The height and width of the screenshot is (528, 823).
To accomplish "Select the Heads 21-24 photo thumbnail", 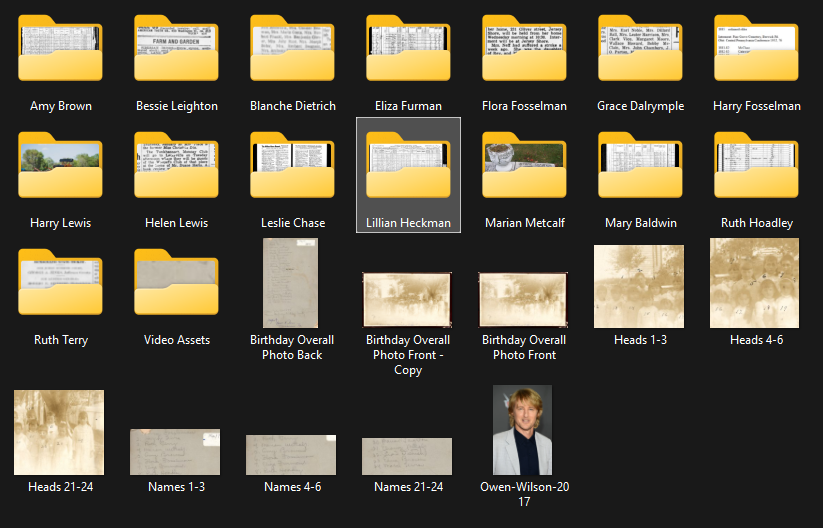I will point(59,432).
